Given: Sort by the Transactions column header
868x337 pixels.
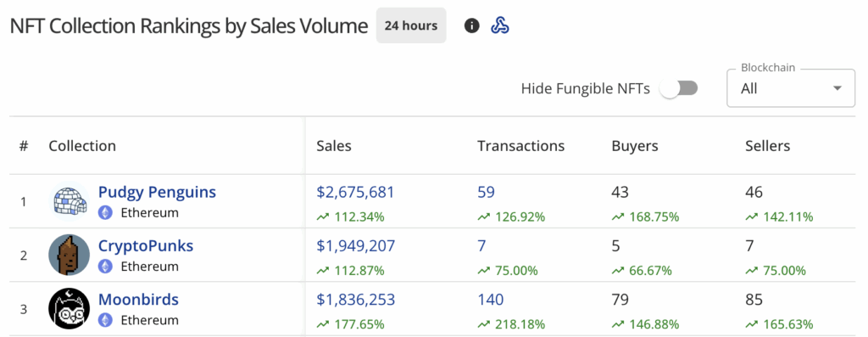Looking at the screenshot, I should coord(521,146).
